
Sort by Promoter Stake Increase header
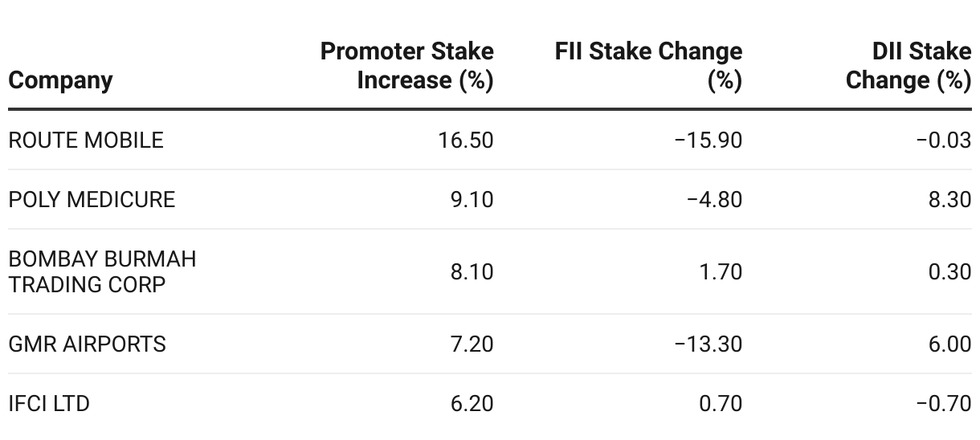pyautogui.click(x=407, y=66)
